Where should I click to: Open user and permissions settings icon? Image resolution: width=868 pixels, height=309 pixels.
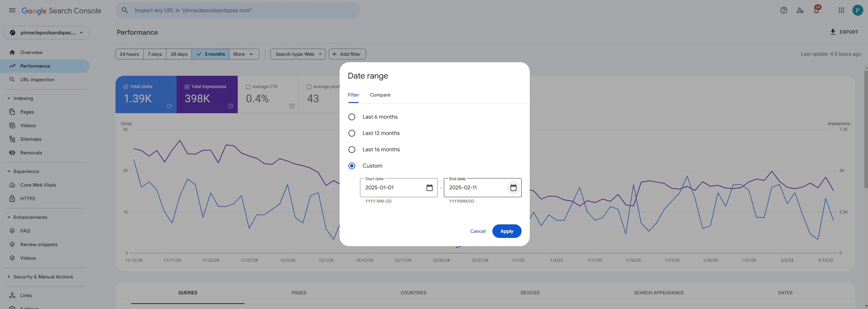coord(800,10)
